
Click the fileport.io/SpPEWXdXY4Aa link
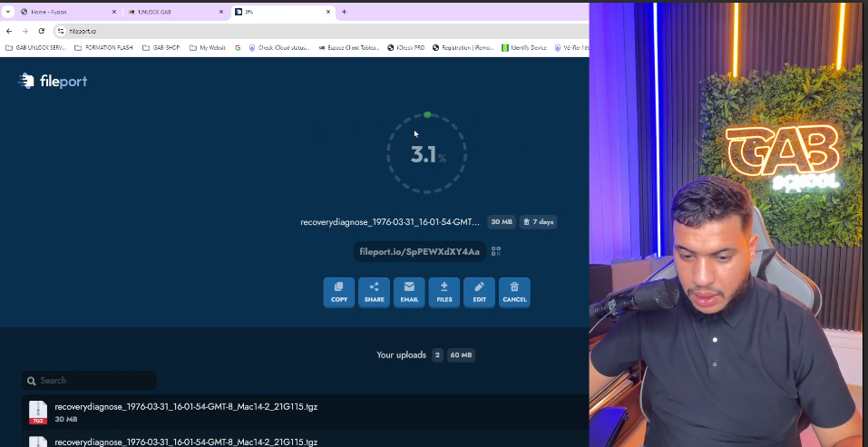pos(420,252)
